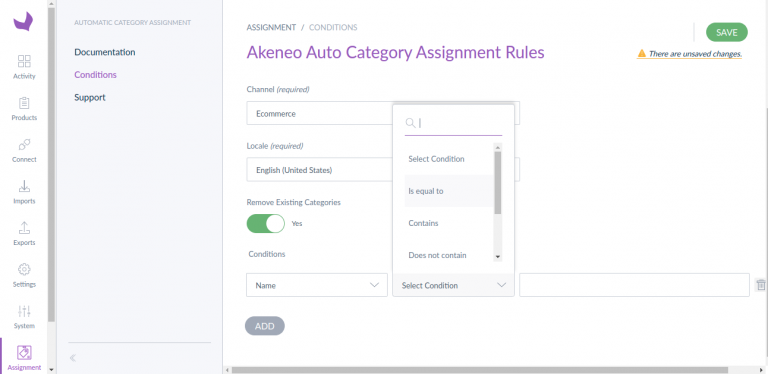Click 'Akeneo Auto Category Assignment Rules' title
Image resolution: width=768 pixels, height=374 pixels.
pos(395,52)
